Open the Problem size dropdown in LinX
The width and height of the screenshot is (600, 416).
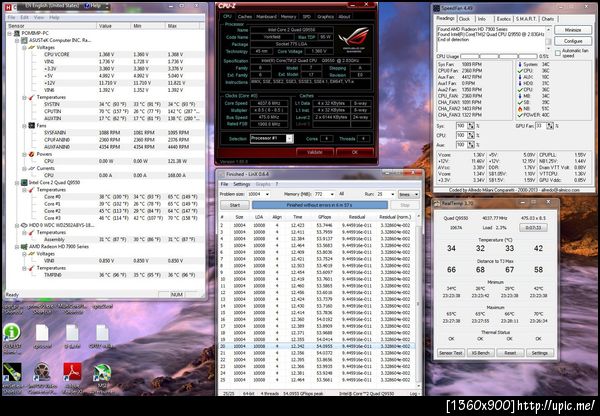coord(267,194)
